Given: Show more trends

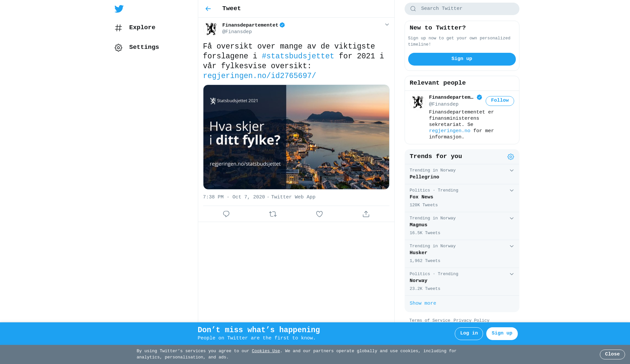Looking at the screenshot, I should (423, 304).
